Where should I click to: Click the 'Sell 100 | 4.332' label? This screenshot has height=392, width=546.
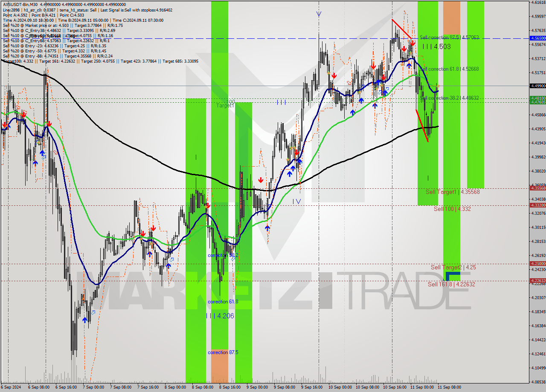pos(452,209)
